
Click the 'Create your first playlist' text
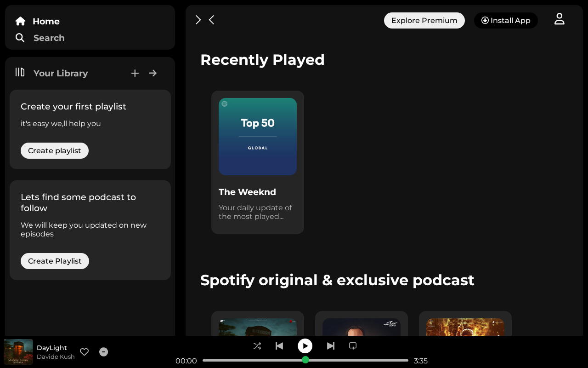click(x=73, y=106)
